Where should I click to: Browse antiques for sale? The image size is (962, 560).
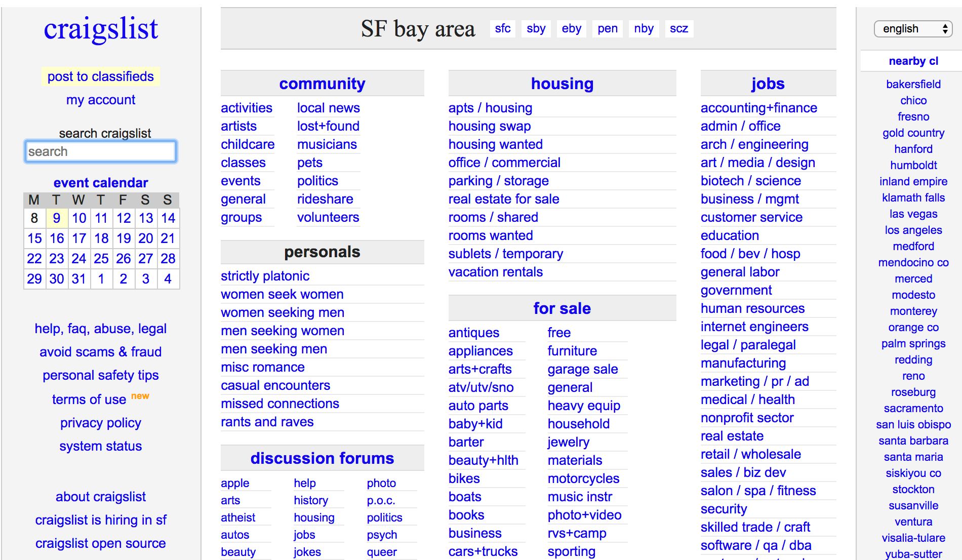(474, 333)
